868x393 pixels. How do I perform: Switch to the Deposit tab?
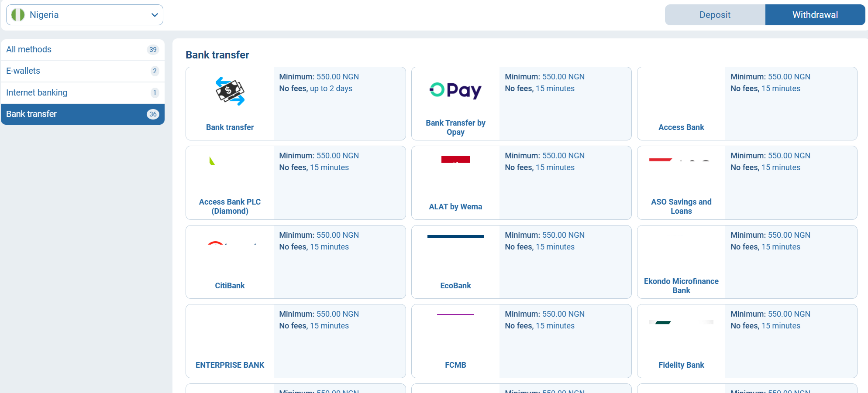[715, 14]
